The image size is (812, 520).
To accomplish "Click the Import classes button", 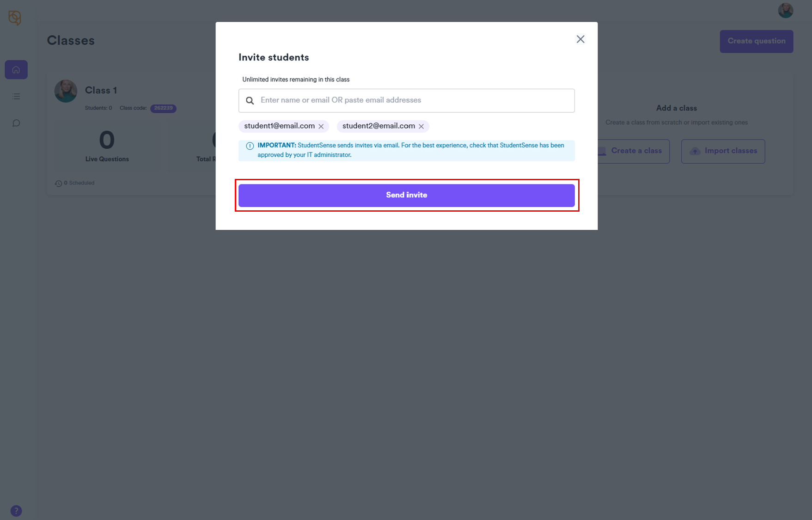I will pyautogui.click(x=723, y=151).
